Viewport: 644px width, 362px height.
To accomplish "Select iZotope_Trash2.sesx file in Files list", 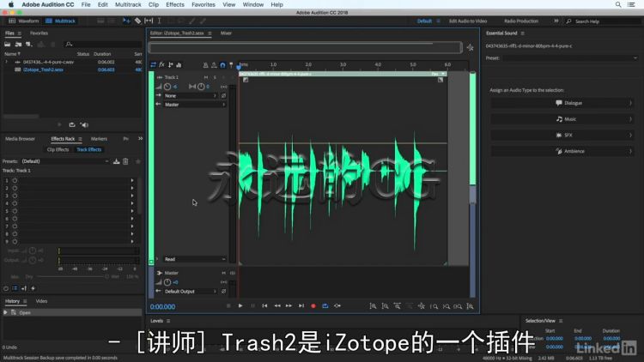I will (x=43, y=69).
